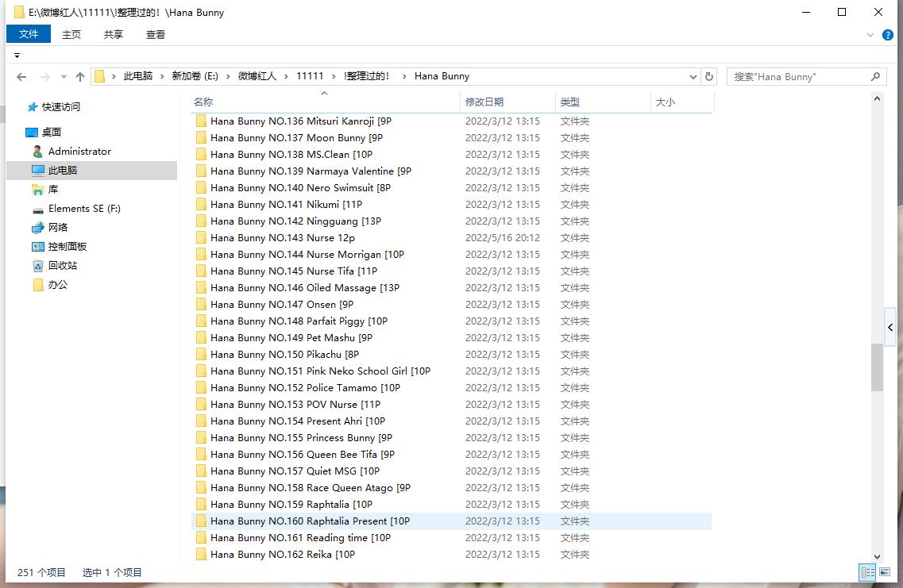Expand chevron after 新加卷 (E:) breadcrumb
903x588 pixels.
(228, 76)
